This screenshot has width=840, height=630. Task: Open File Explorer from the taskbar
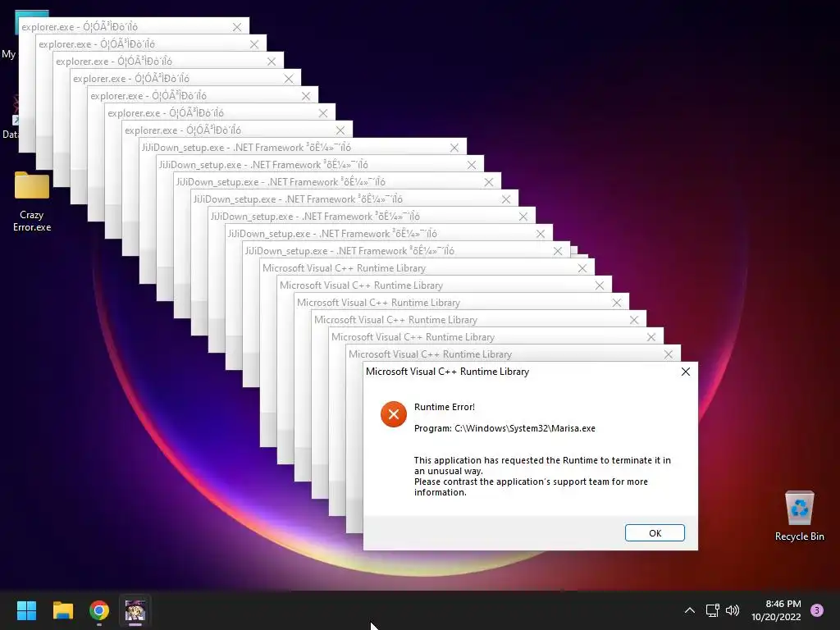62,610
